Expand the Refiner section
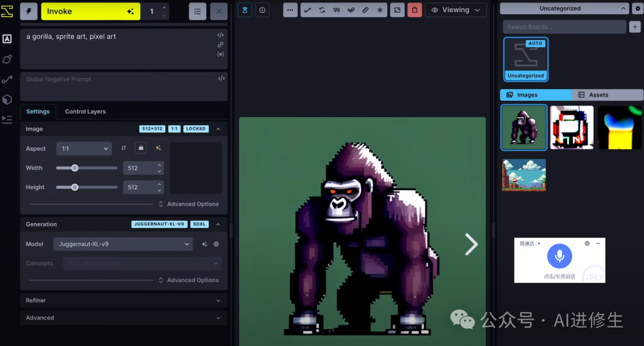644x346 pixels. click(x=123, y=301)
